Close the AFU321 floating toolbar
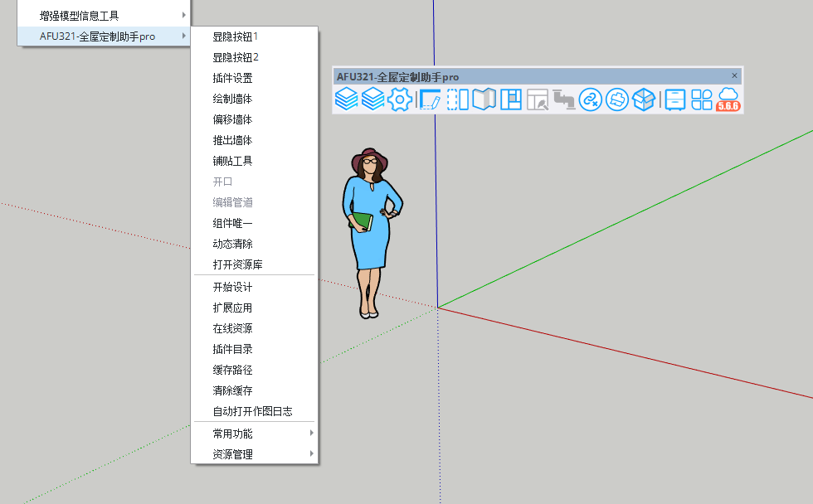The width and height of the screenshot is (813, 504). click(x=734, y=75)
